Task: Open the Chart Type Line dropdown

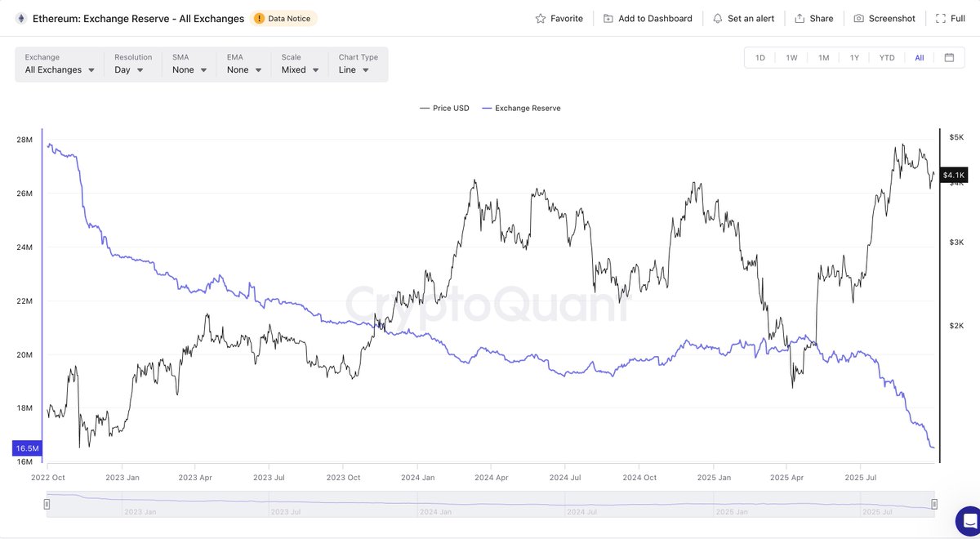Action: click(359, 65)
